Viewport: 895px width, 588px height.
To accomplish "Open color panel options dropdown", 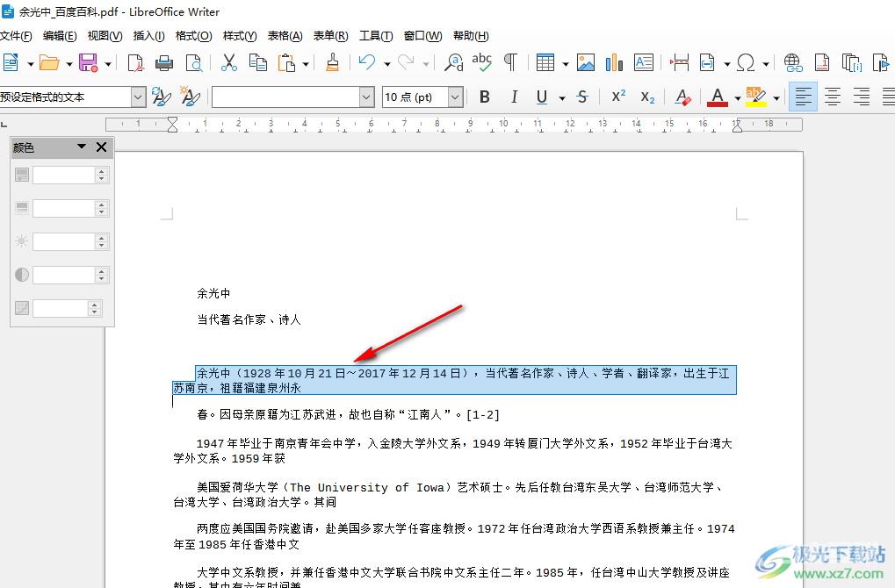I will tap(82, 147).
